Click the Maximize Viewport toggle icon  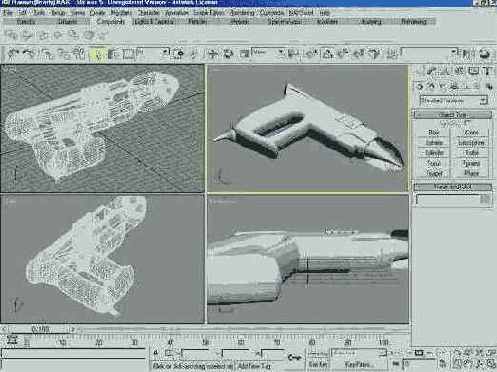coord(492,363)
